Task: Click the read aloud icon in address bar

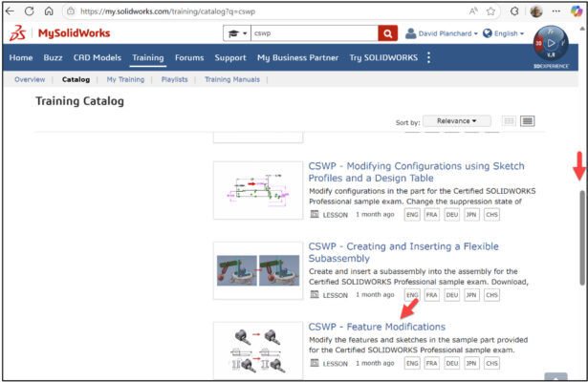Action: point(473,11)
